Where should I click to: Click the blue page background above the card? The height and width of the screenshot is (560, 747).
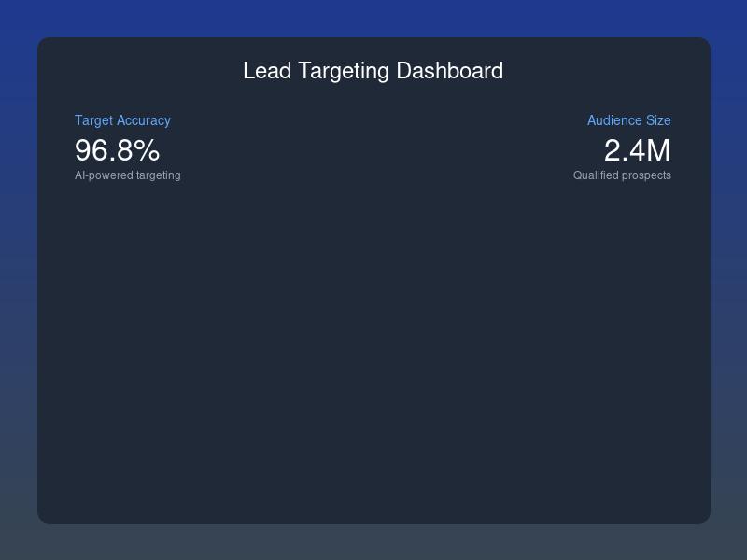[373, 19]
